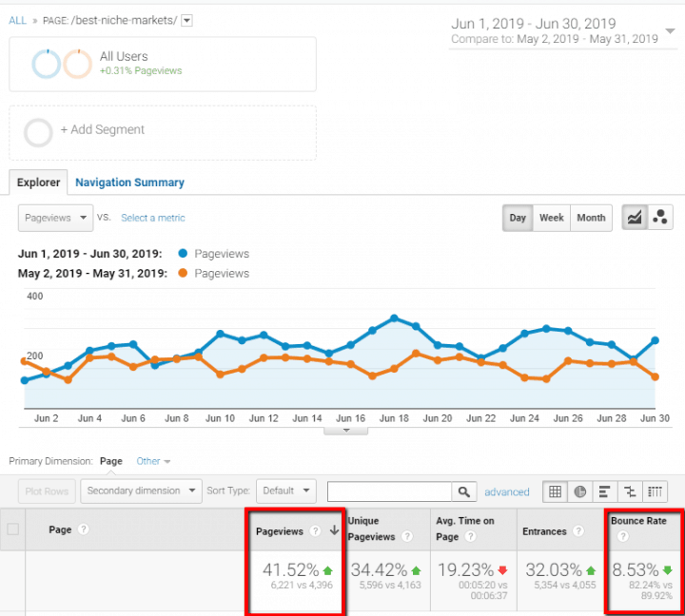Toggle the table header row checkbox

(13, 529)
